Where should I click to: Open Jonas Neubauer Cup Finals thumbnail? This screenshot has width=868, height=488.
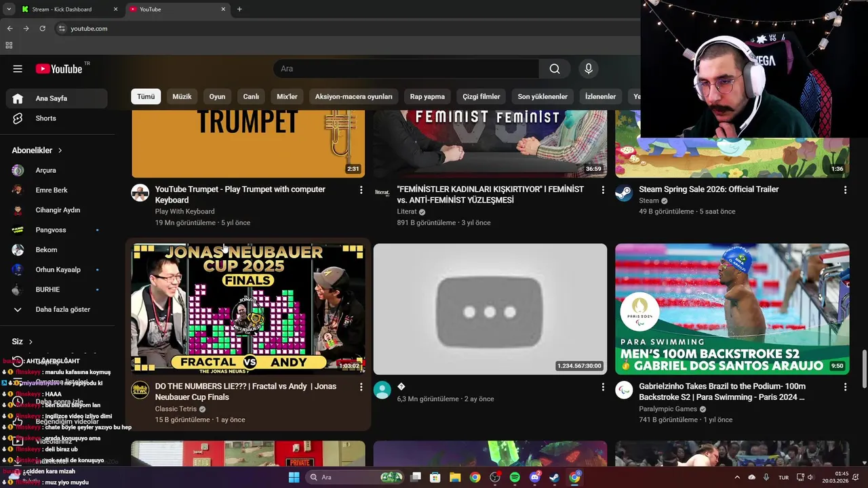click(x=248, y=309)
